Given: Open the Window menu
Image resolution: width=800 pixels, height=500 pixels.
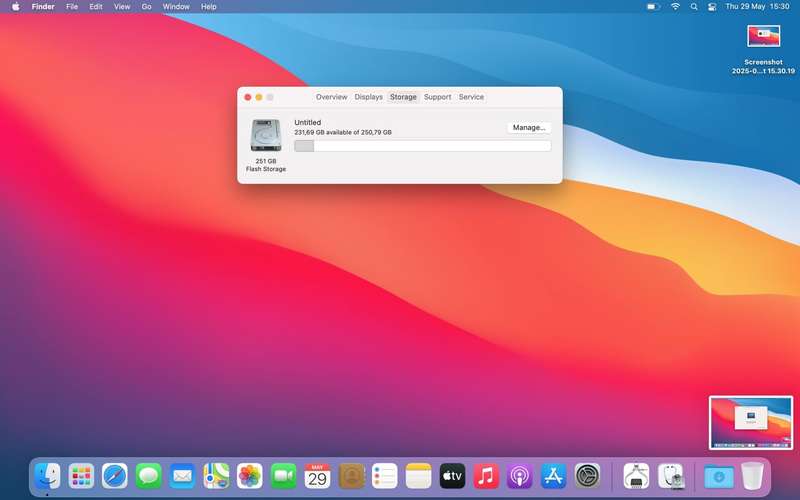Looking at the screenshot, I should point(176,7).
